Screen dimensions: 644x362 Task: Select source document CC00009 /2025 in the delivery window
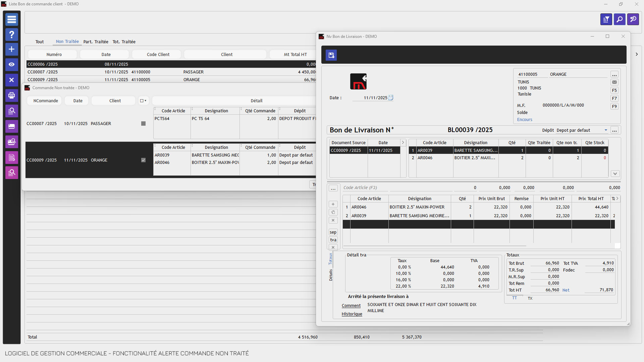click(x=365, y=150)
